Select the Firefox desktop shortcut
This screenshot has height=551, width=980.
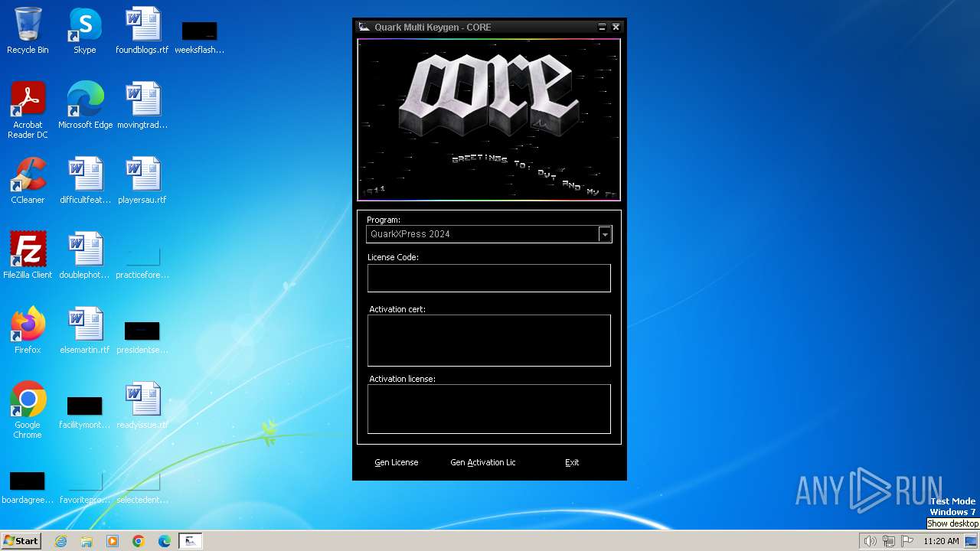click(28, 331)
